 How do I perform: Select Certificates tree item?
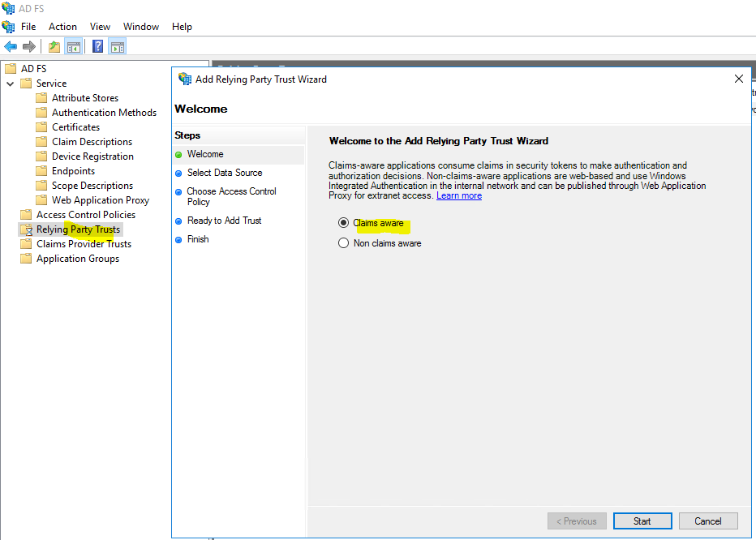(x=75, y=127)
